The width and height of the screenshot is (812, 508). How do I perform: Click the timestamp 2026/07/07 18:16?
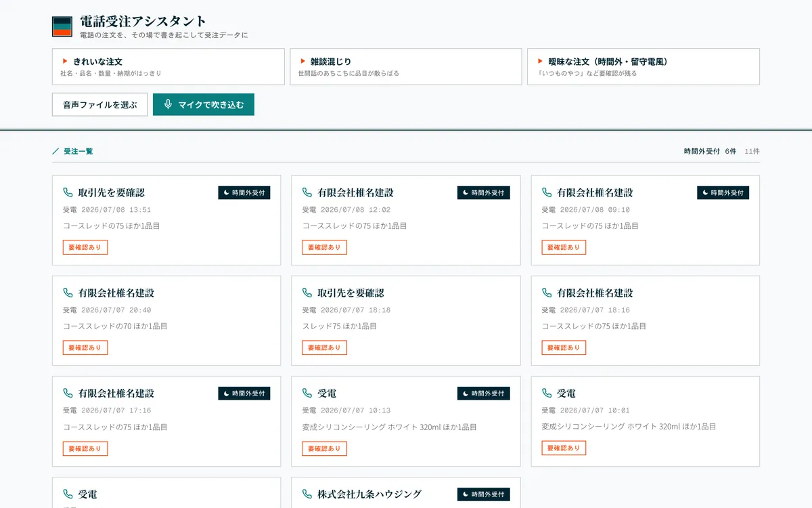(x=595, y=310)
